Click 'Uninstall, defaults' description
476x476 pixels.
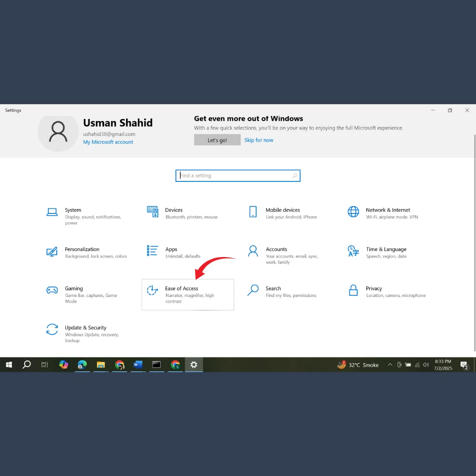pyautogui.click(x=183, y=256)
